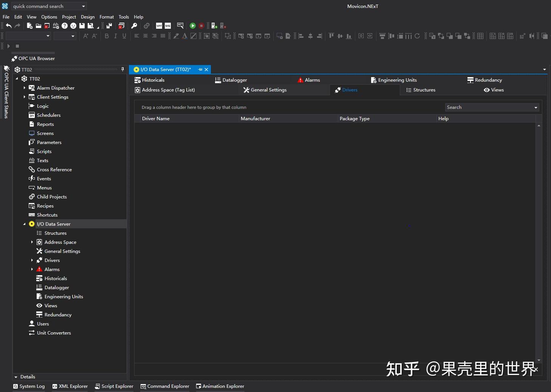Image resolution: width=551 pixels, height=392 pixels.
Task: Open the Views tab
Action: tap(494, 90)
